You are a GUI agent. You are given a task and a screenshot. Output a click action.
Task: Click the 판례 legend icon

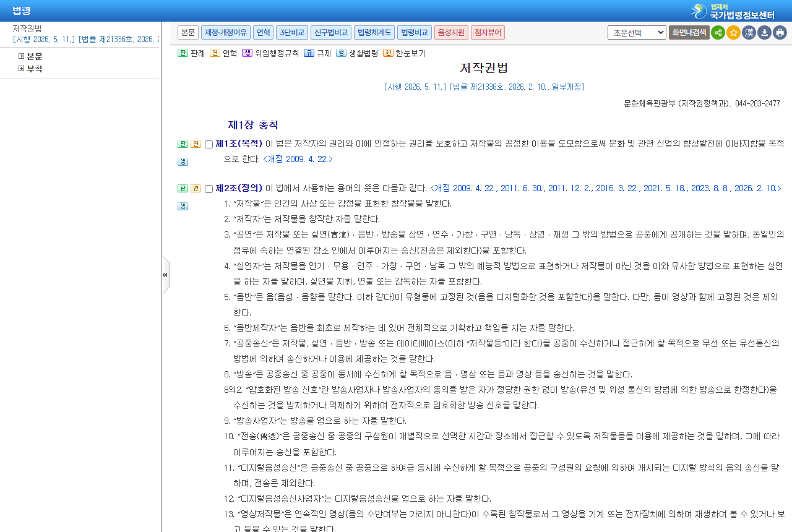click(x=183, y=53)
